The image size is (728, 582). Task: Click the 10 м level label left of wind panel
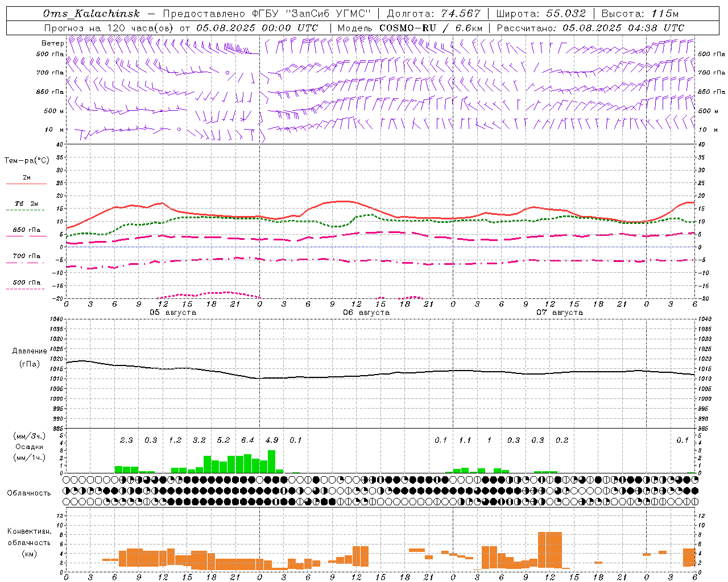click(x=55, y=130)
